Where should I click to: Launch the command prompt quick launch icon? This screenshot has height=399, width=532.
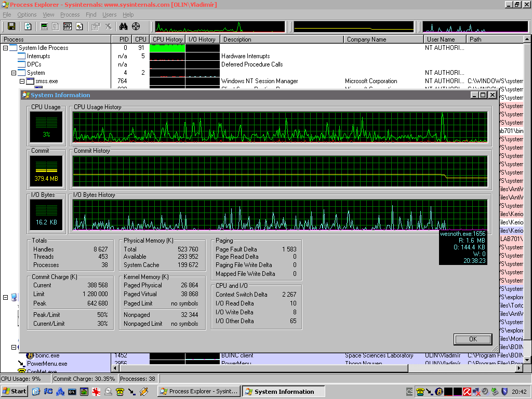coord(72,392)
